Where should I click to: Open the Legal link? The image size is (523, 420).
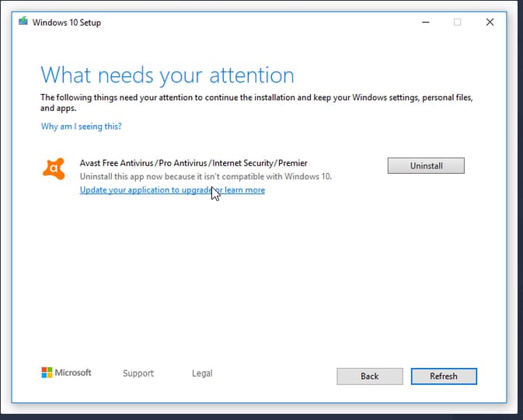point(202,373)
